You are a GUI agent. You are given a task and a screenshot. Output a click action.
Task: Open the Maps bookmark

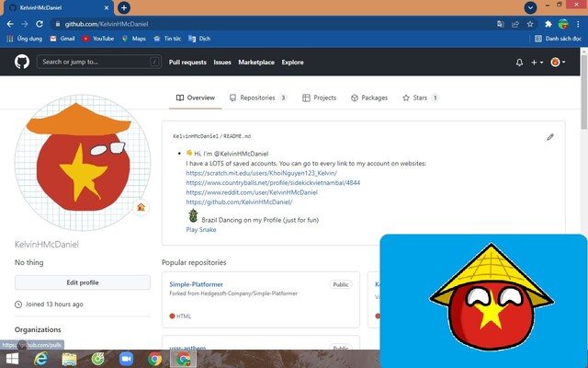tap(133, 39)
